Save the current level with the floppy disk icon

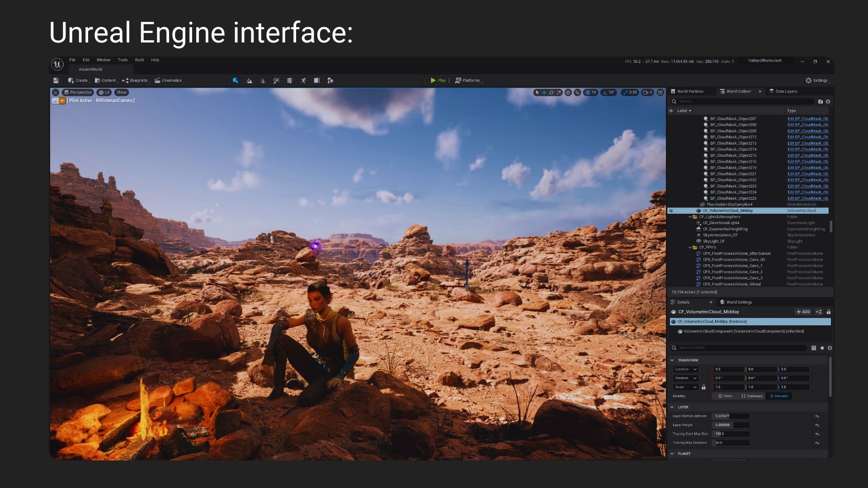(x=56, y=80)
